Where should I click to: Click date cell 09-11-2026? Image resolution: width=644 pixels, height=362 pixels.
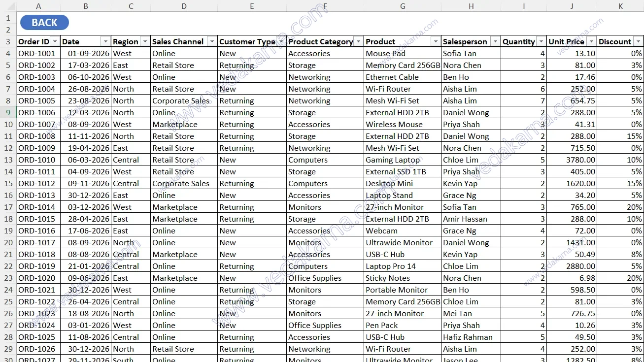86,184
